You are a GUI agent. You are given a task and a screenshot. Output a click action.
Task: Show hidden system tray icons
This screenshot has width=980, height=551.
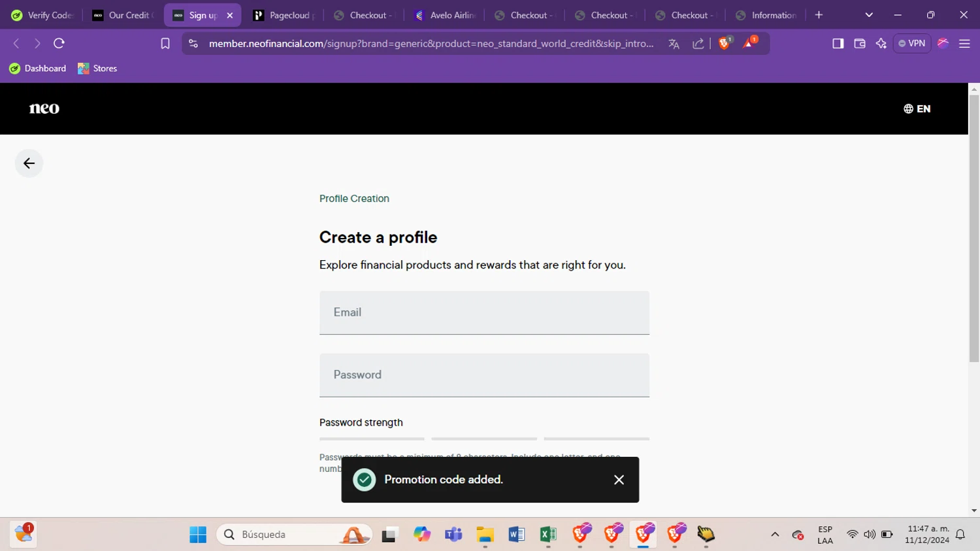[x=775, y=535]
